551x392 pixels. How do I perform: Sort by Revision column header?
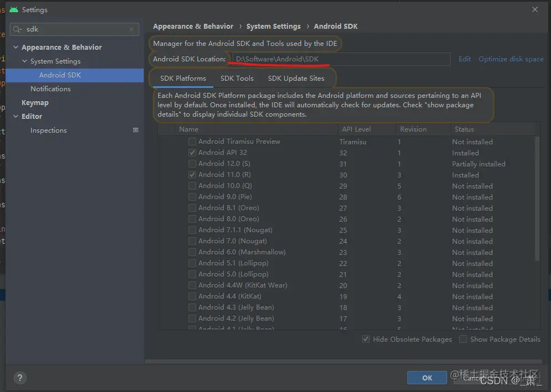click(413, 129)
